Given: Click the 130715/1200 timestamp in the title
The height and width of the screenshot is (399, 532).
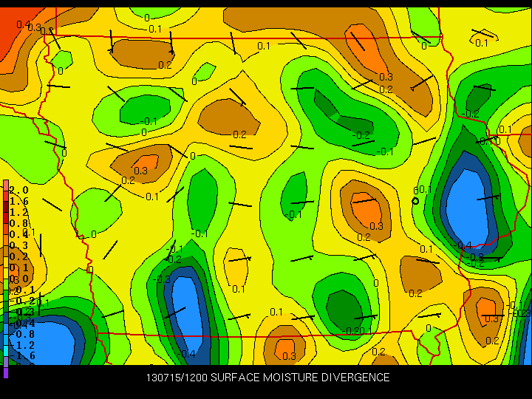Looking at the screenshot, I should [x=176, y=378].
